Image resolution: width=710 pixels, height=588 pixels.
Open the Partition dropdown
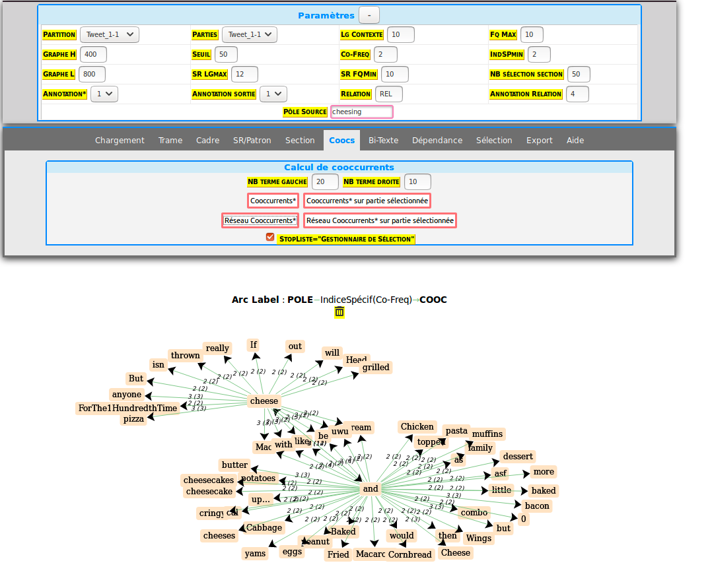pos(109,34)
